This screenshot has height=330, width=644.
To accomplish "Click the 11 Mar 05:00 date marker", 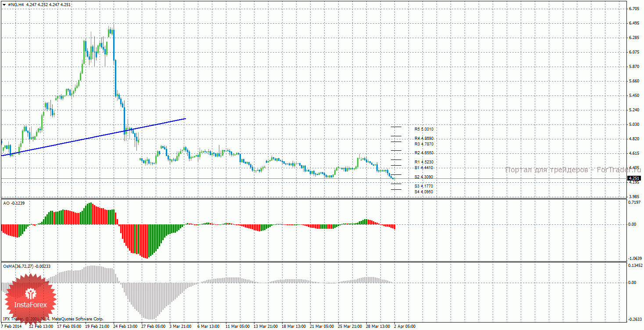I will click(237, 326).
